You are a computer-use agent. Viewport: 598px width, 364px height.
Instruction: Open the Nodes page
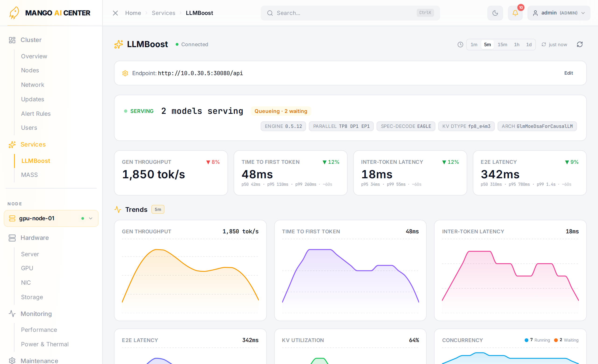[30, 70]
